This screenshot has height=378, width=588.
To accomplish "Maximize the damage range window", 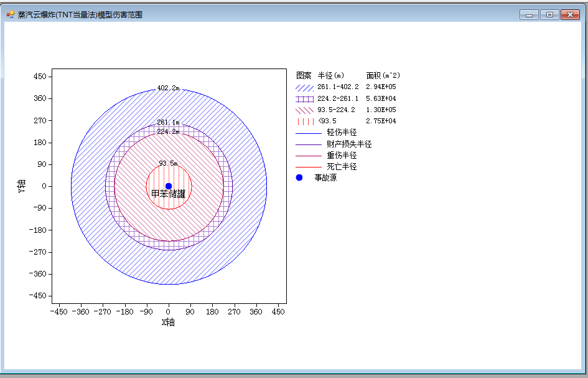I will coord(549,15).
